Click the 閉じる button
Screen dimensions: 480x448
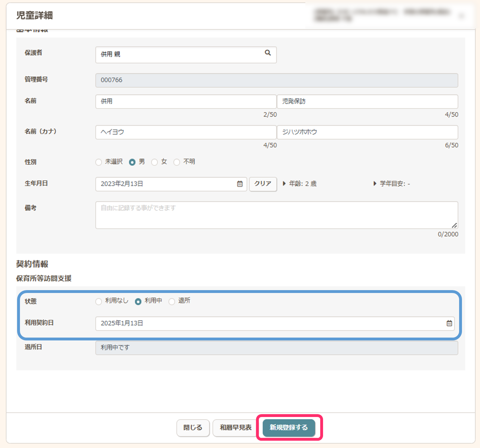click(x=193, y=428)
